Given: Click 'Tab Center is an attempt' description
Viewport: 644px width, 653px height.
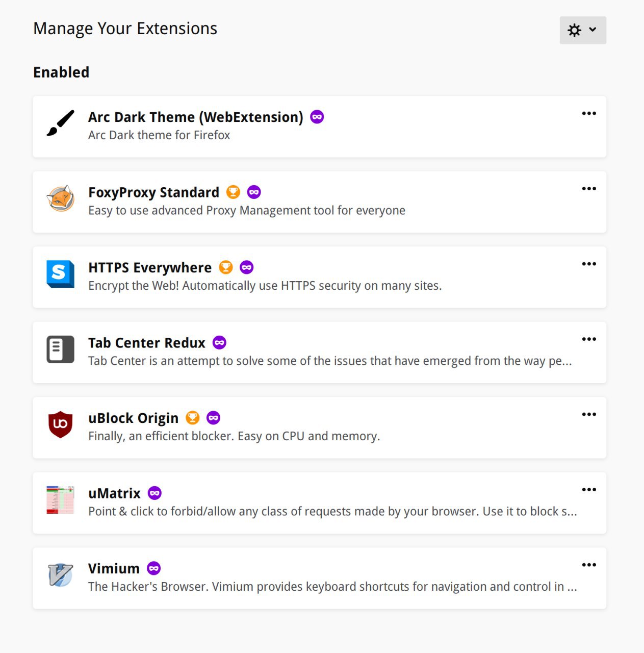Looking at the screenshot, I should click(x=330, y=361).
